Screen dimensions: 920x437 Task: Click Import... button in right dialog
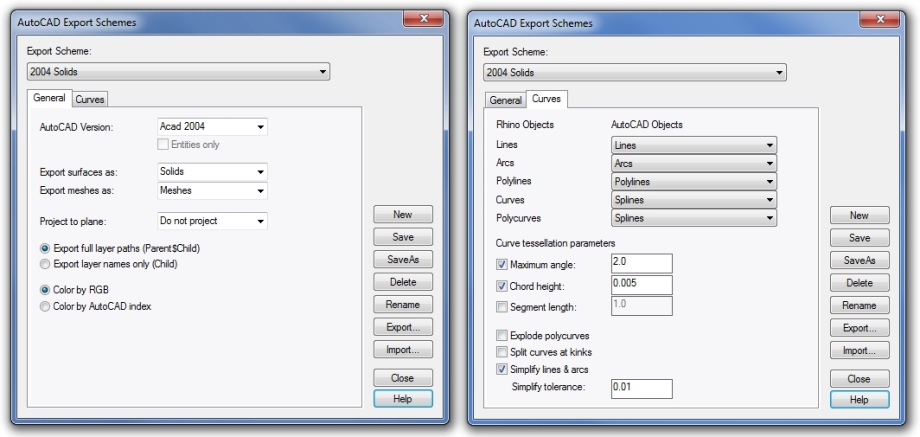(x=860, y=350)
